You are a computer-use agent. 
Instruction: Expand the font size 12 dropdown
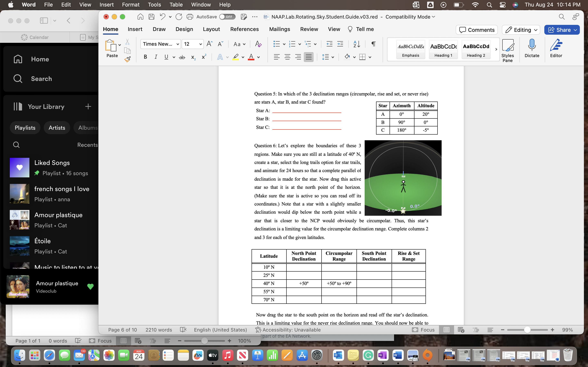pyautogui.click(x=200, y=44)
